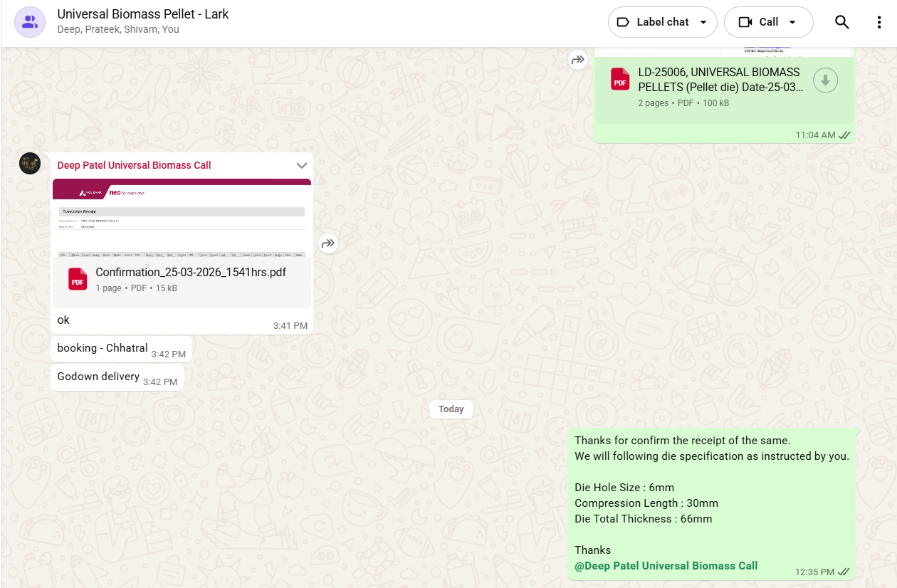Forward the Confirmation PDF message
The width and height of the screenshot is (897, 588).
(x=327, y=243)
